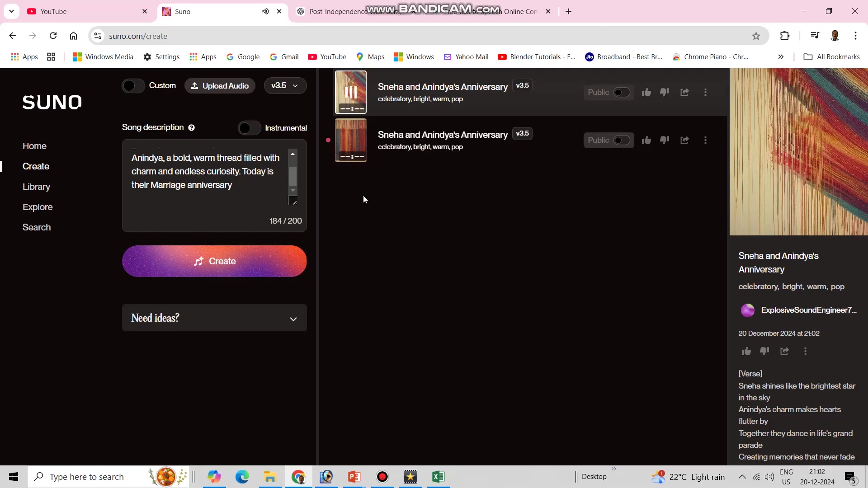Open the browser home page
This screenshot has width=868, height=488.
pos(73,36)
